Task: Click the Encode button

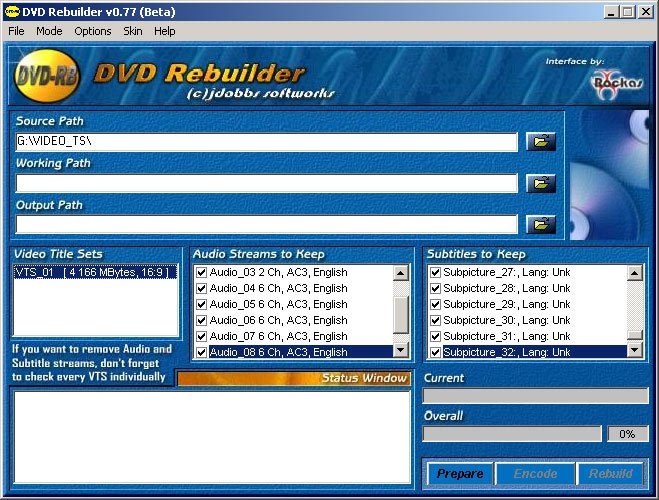Action: pos(535,474)
